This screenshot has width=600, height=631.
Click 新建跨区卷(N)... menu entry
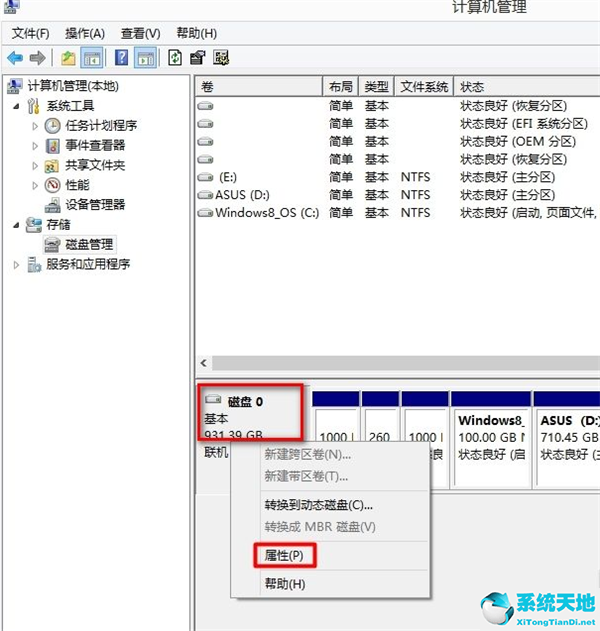click(307, 455)
